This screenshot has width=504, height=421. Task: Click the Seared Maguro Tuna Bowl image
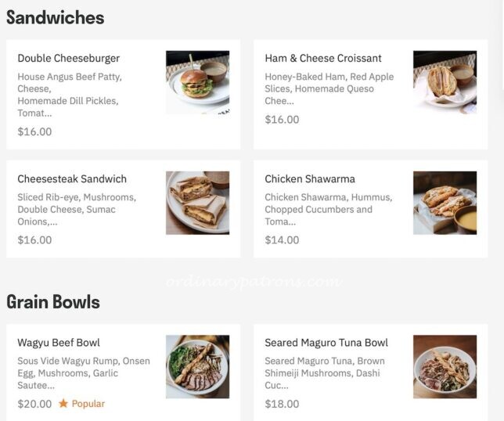[x=445, y=366]
